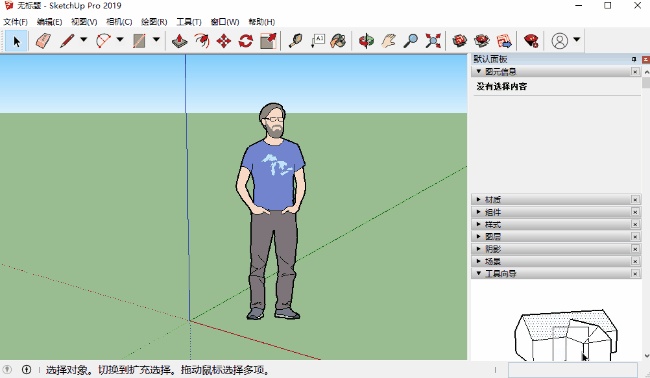
Task: Activate the Rotate tool
Action: [x=246, y=41]
